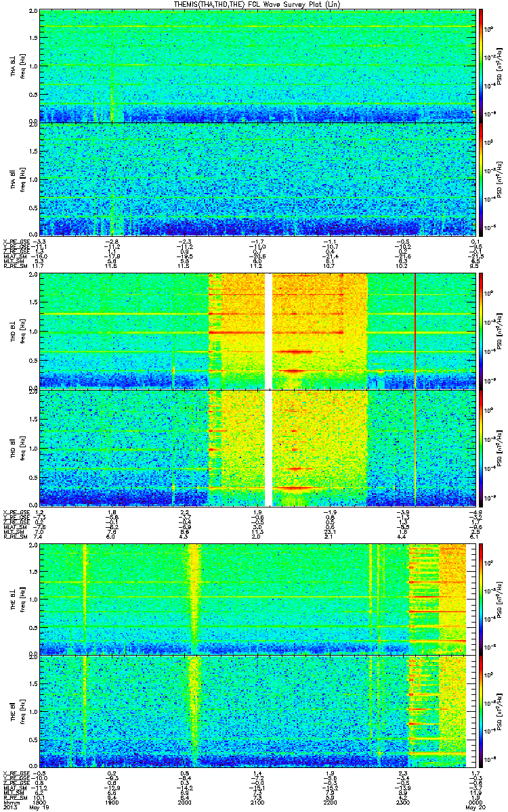
Task: Click the PSD color bar beside THA B∥ panel
Action: [482, 179]
